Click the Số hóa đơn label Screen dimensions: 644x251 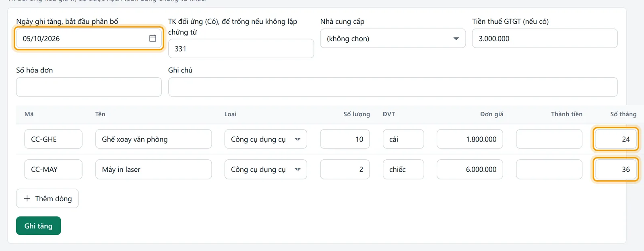(35, 70)
